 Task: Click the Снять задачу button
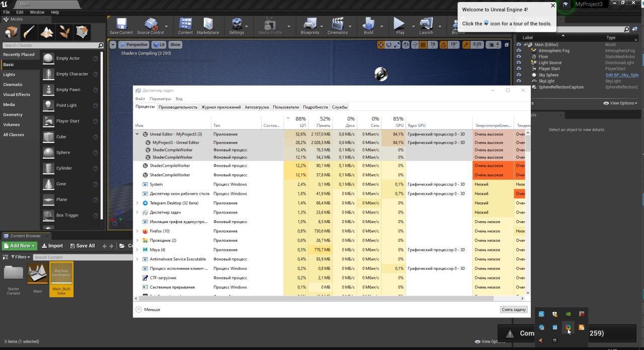coord(514,309)
